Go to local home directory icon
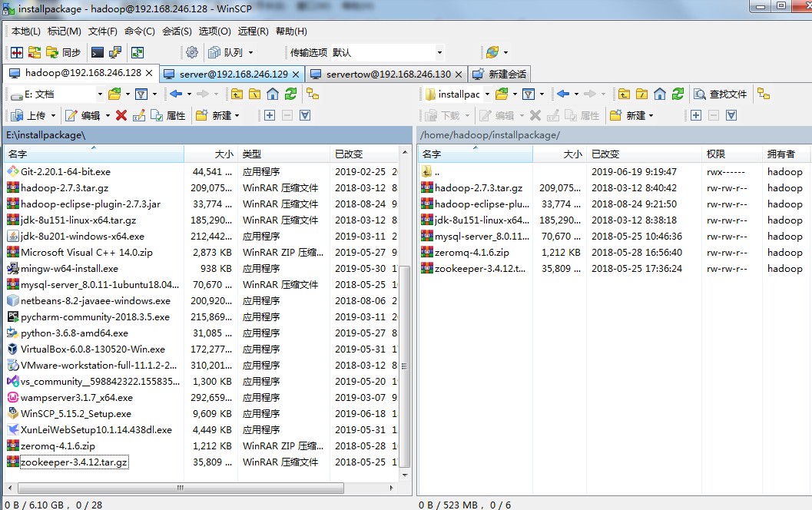This screenshot has width=812, height=510. 273,94
